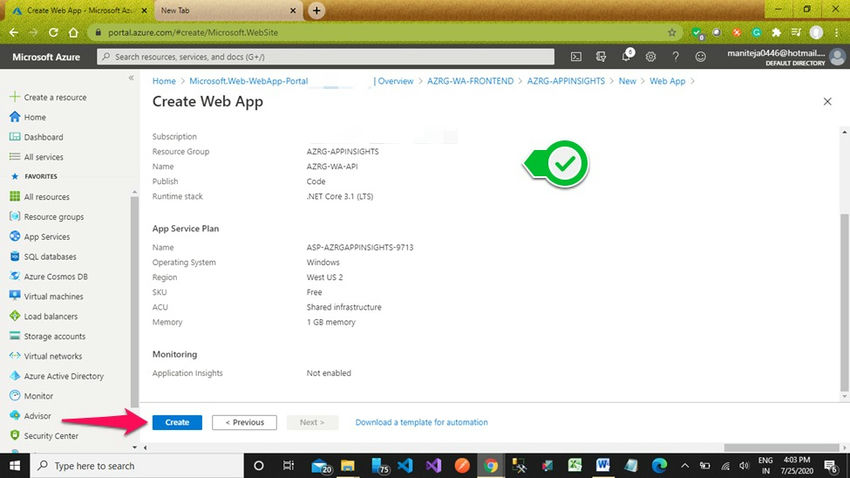Open the account menu for maniteja0446
The height and width of the screenshot is (478, 850).
coord(780,57)
